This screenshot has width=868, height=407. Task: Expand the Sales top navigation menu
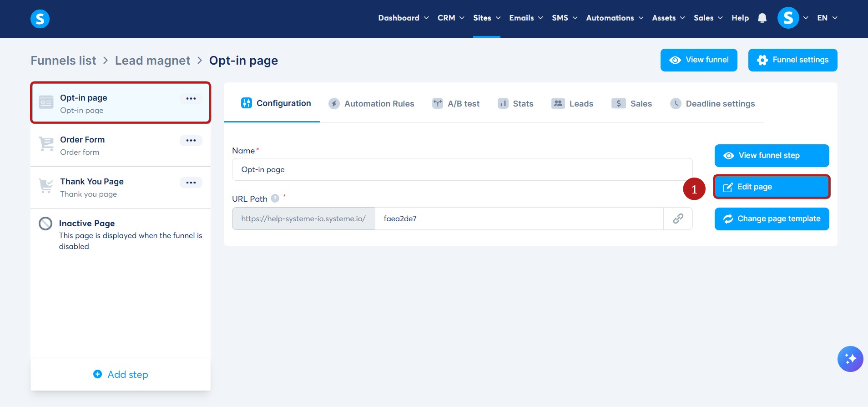(708, 18)
